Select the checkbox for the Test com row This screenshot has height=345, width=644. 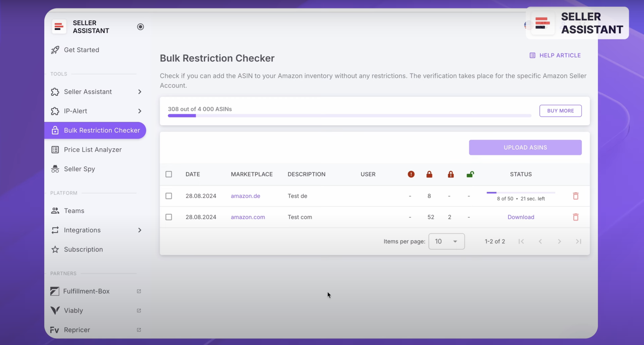click(x=169, y=217)
